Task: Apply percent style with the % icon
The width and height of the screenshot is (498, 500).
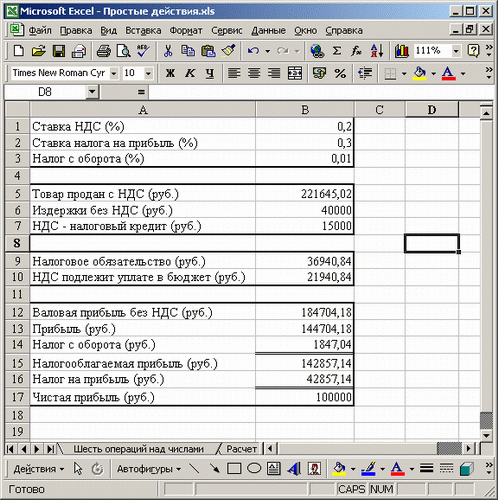Action: (x=340, y=73)
